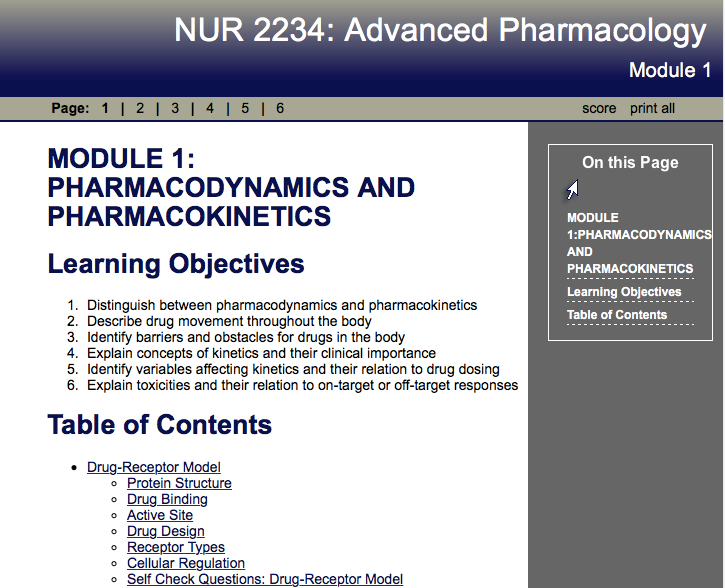Open page 4 of the module

(210, 108)
